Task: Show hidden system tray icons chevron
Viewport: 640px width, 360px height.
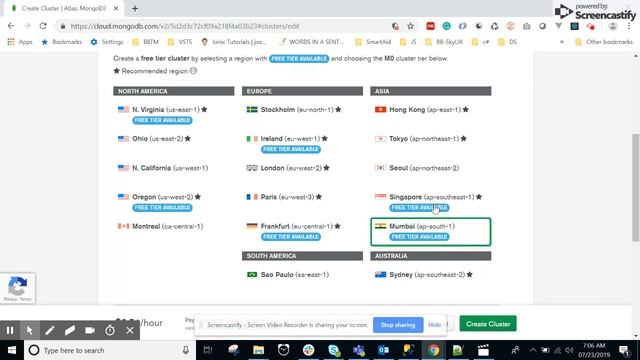Action: 533,350
